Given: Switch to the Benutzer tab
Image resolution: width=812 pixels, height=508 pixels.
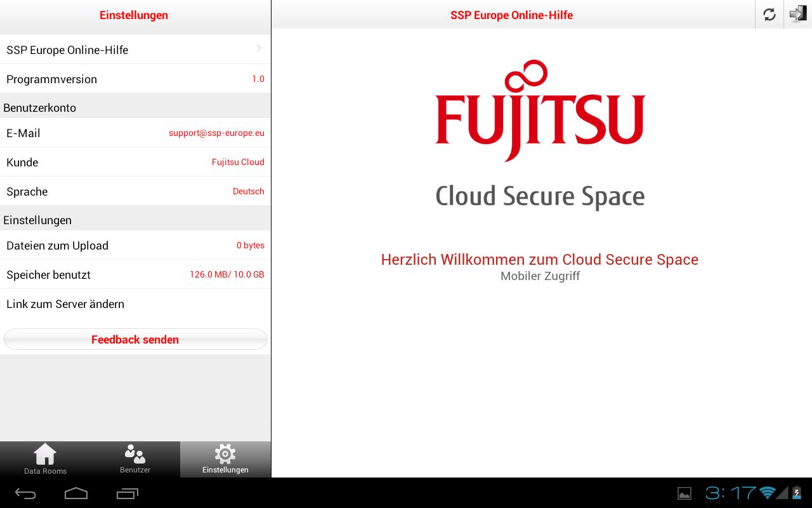Looking at the screenshot, I should coord(135,460).
